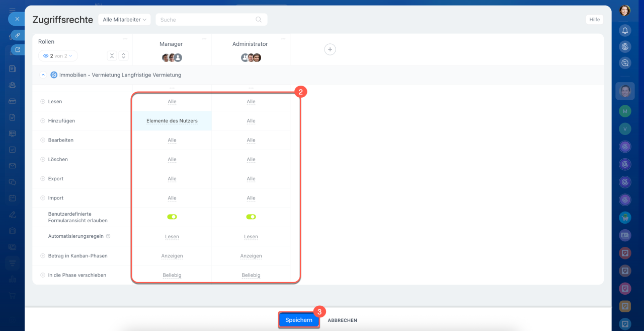
Task: Add a new role with plus button
Action: (x=330, y=49)
